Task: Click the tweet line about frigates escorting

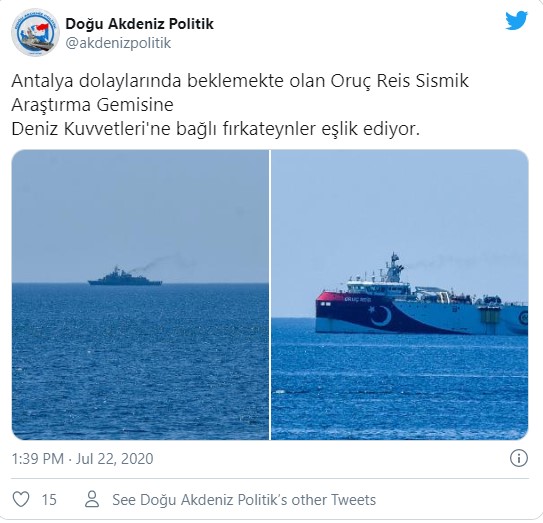Action: pyautogui.click(x=215, y=129)
